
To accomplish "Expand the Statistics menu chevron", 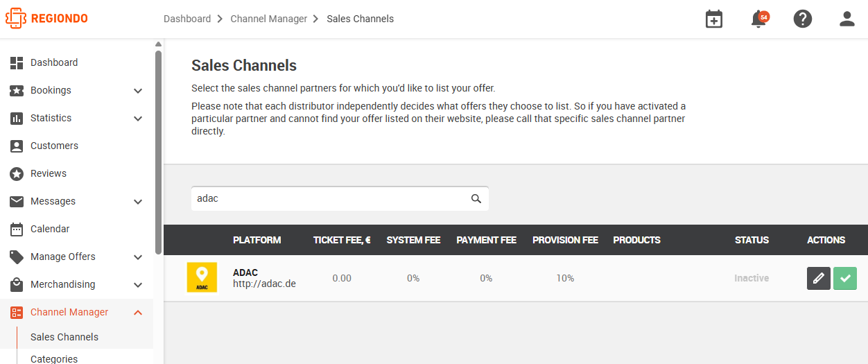I will [x=138, y=119].
